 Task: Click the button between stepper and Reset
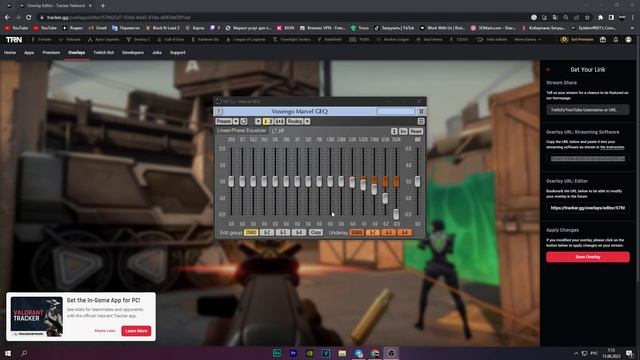(403, 131)
